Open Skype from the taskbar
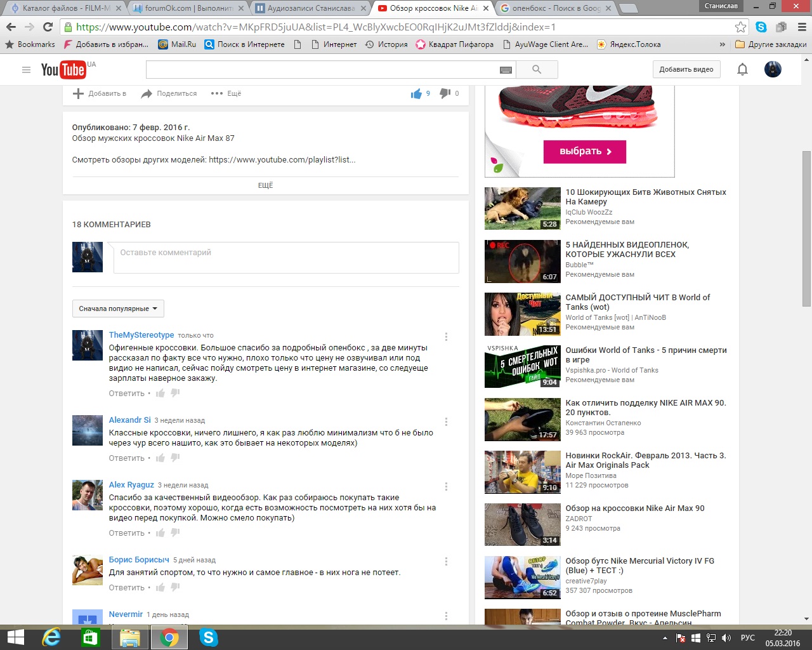812x650 pixels. coord(208,638)
